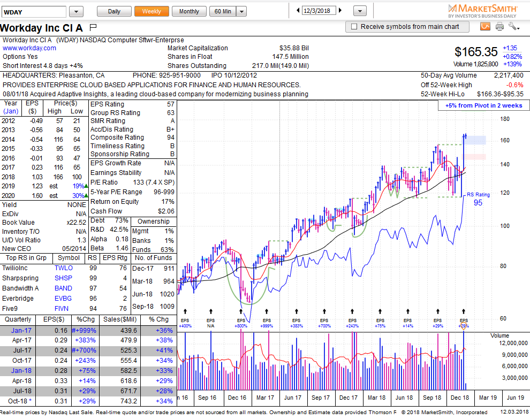Open the BAND symbol link
The height and width of the screenshot is (420, 530).
(x=63, y=288)
